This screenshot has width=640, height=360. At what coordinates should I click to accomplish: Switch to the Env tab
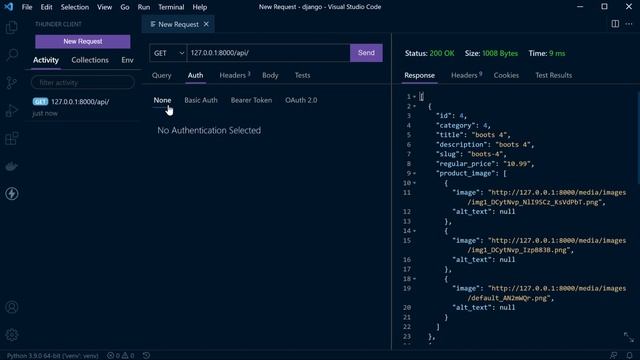pos(127,60)
